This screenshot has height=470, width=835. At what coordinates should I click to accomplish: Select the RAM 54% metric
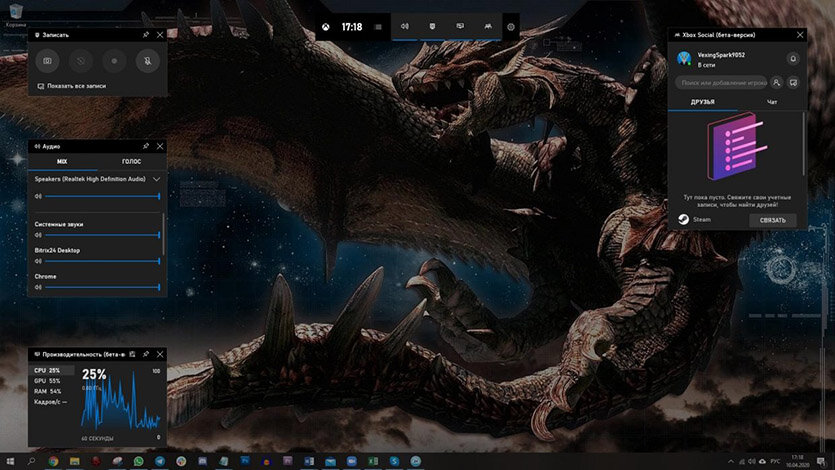coord(47,391)
